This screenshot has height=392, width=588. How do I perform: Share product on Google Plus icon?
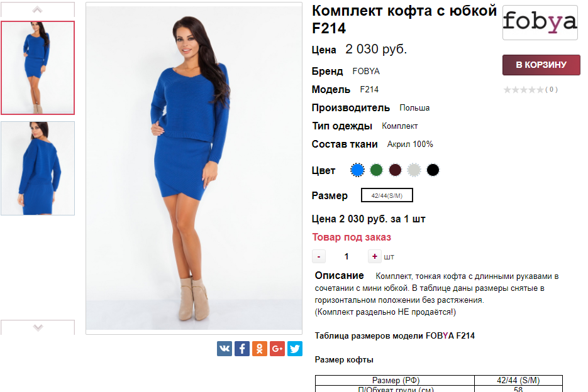tap(277, 349)
